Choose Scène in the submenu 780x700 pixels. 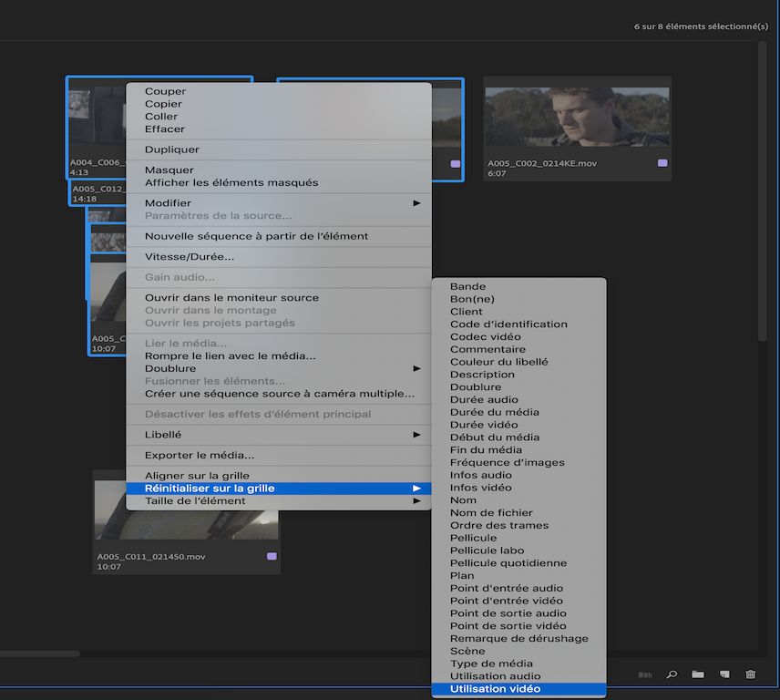point(518,652)
